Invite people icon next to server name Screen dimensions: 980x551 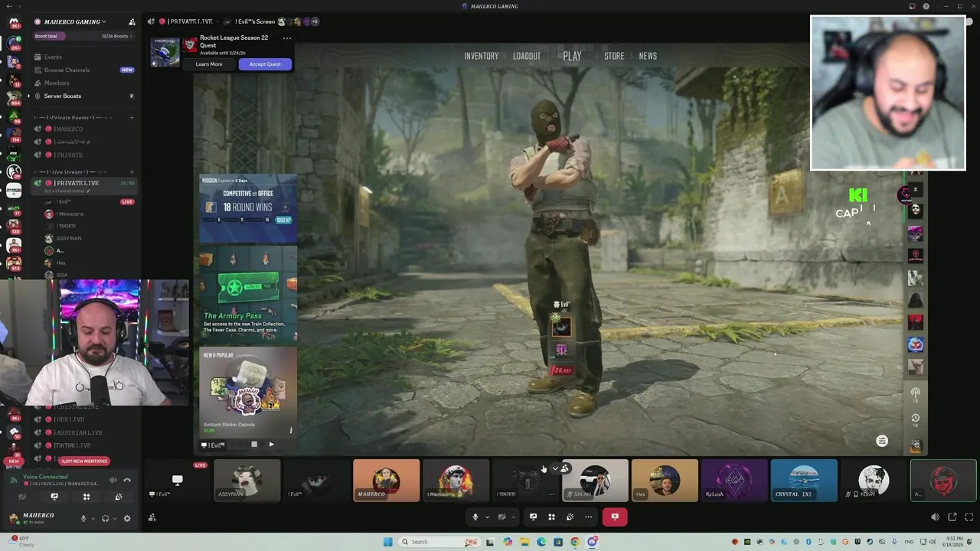[132, 21]
